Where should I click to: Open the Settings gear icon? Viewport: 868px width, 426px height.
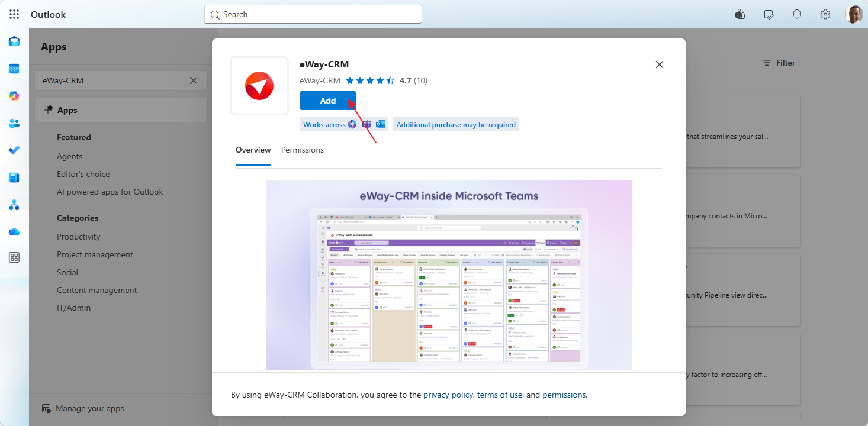825,14
